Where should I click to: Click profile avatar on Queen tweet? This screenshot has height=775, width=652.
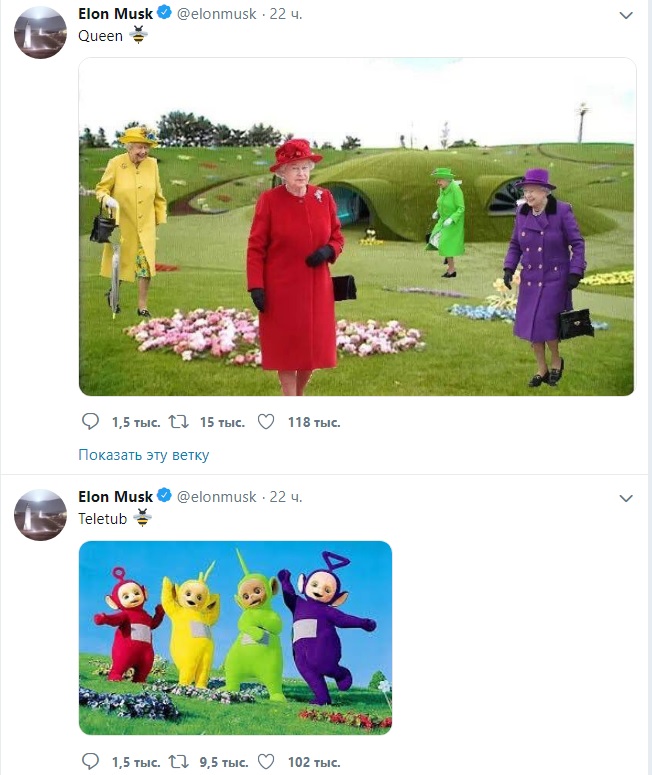click(40, 33)
